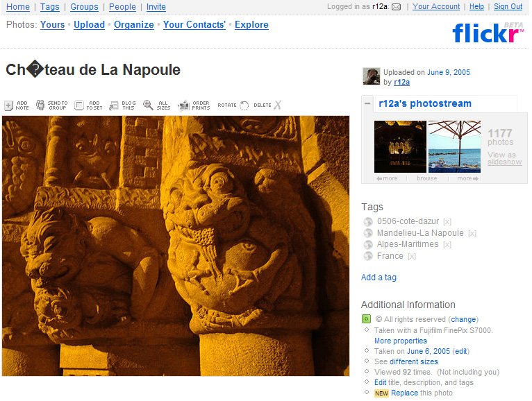532x401 pixels.
Task: Open the Blog This tool
Action: click(x=114, y=105)
